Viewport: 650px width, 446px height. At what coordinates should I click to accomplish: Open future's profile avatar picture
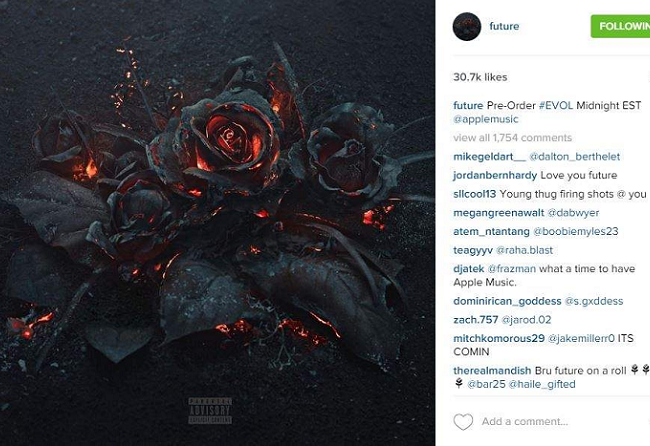tap(467, 27)
